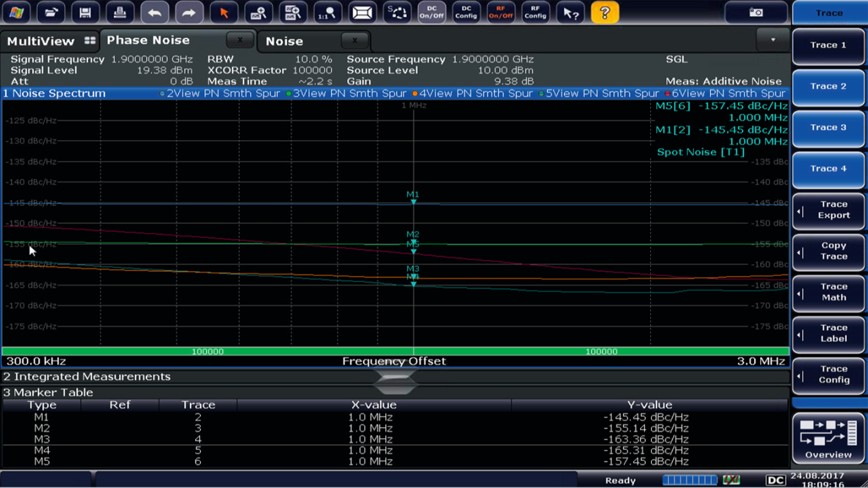This screenshot has width=868, height=488.
Task: Click the yellow help question mark icon
Action: [x=604, y=12]
